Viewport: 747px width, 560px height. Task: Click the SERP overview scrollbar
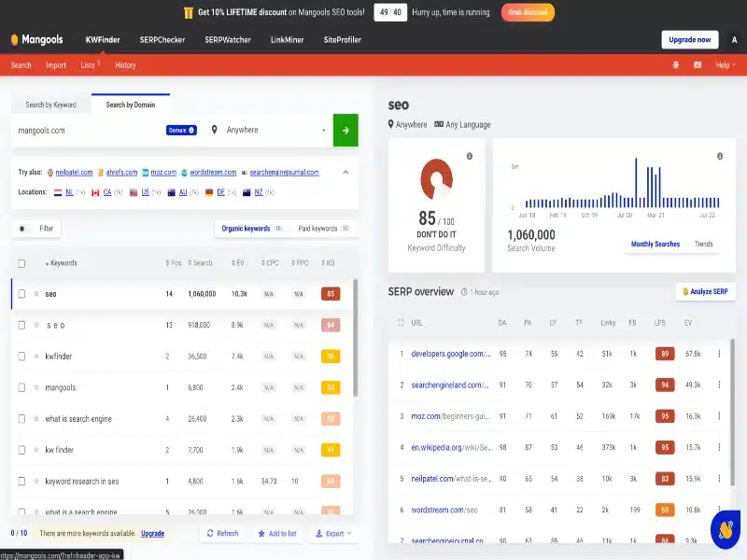732,413
